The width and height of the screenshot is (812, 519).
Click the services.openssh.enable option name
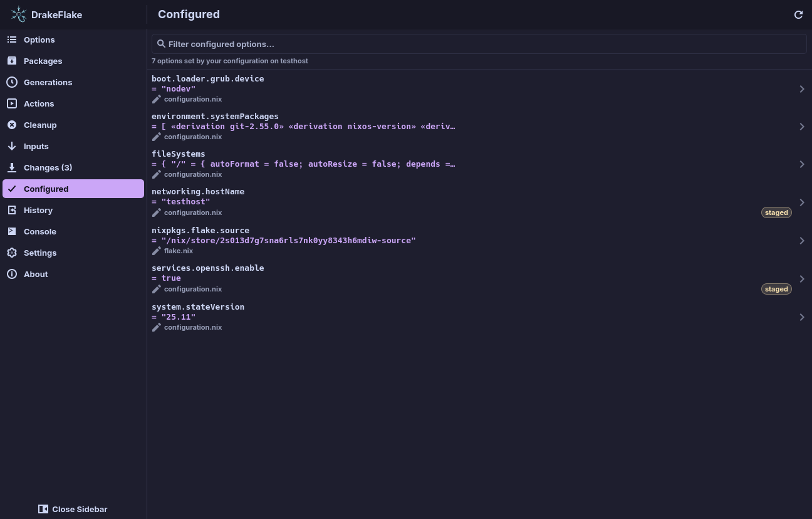coord(208,268)
